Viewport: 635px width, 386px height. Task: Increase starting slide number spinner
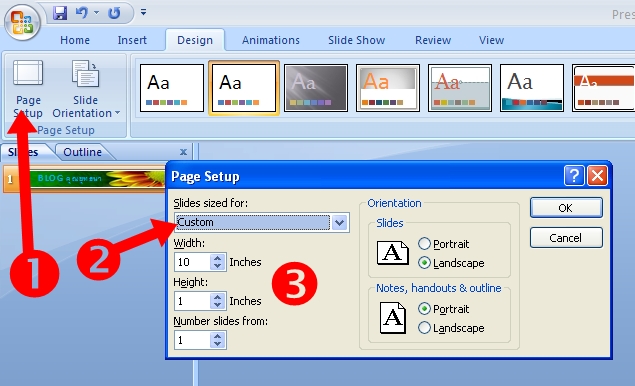(x=218, y=336)
